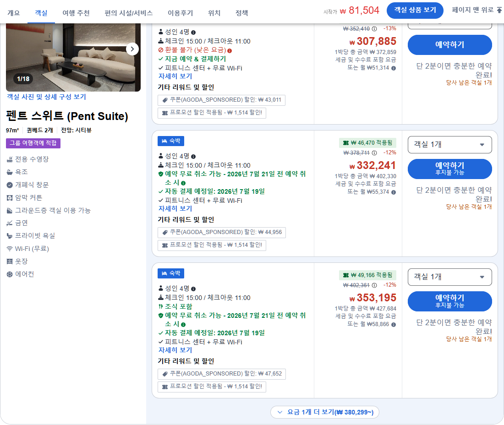Image resolution: width=504 pixels, height=425 pixels.
Task: Open 자세히 보기 for ₩307,885 rate
Action: 175,76
